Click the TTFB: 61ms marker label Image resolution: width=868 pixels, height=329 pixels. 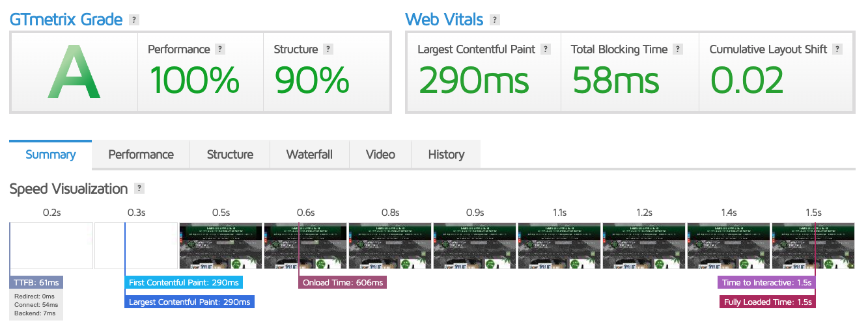pyautogui.click(x=36, y=283)
